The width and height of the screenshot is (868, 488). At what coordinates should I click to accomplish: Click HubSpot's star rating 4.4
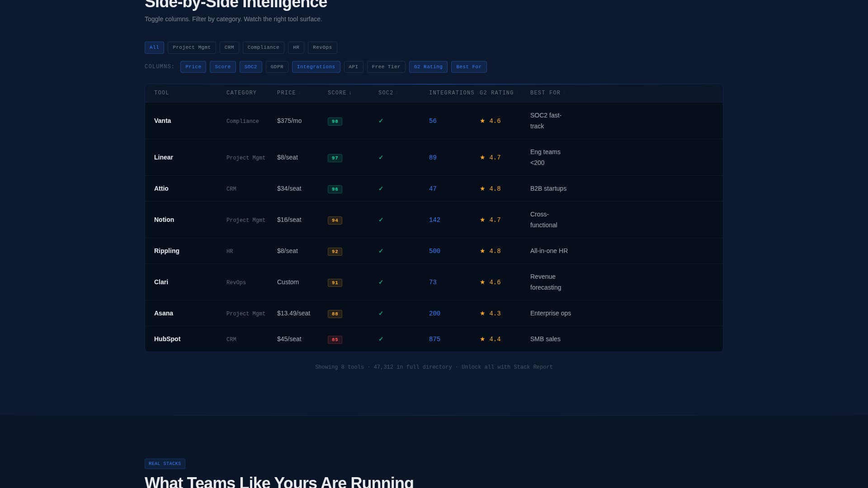point(491,339)
